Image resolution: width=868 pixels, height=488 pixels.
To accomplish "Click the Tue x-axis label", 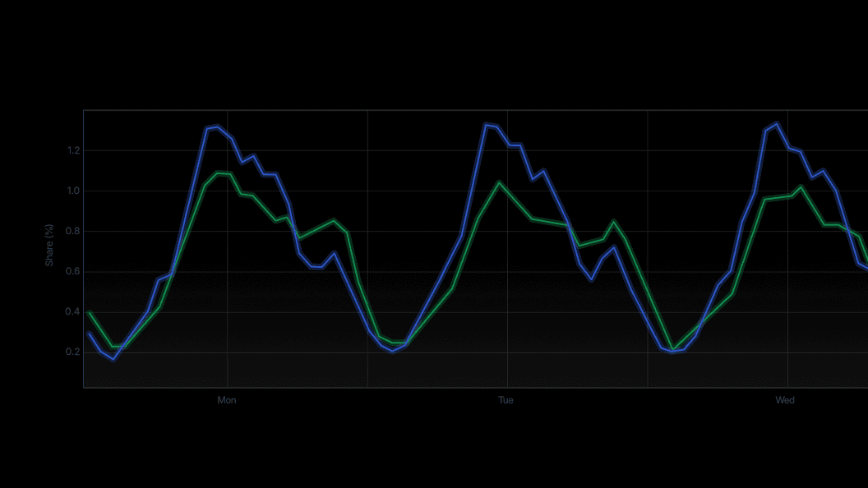I will click(x=506, y=400).
